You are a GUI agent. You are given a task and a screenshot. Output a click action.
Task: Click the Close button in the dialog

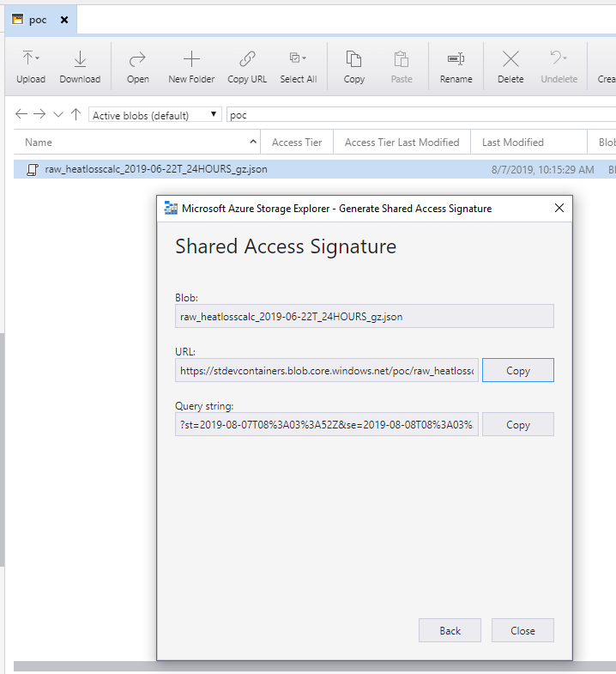(522, 630)
